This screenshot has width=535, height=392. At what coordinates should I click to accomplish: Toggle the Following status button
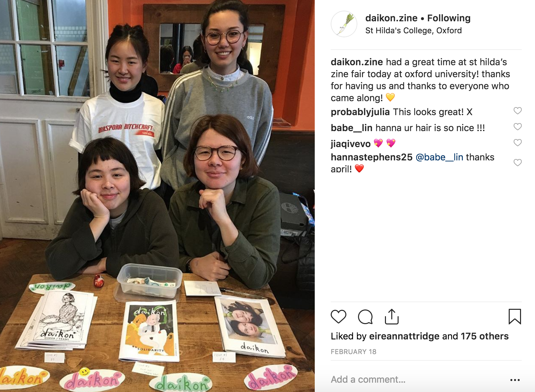[449, 18]
